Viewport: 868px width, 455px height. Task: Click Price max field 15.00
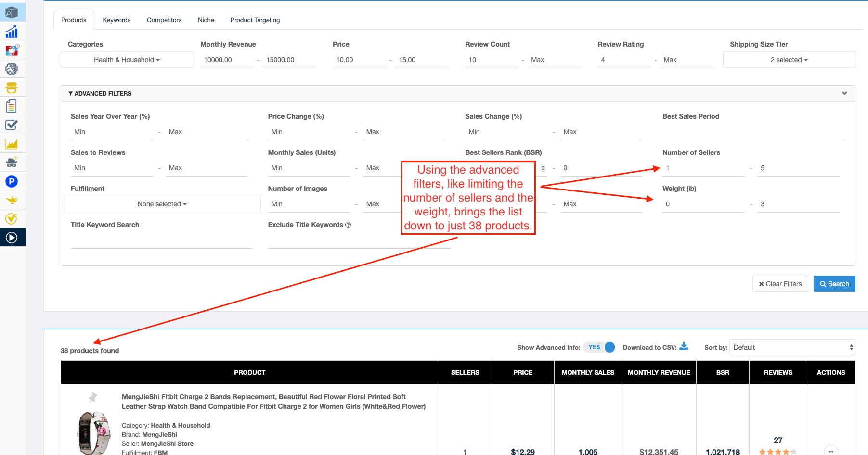pos(422,60)
